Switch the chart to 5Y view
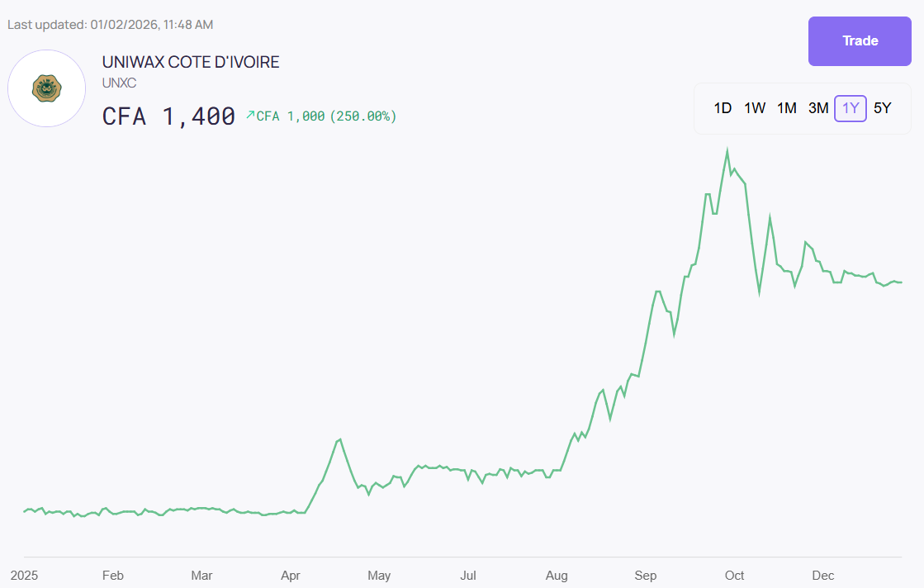924x588 pixels. 882,108
